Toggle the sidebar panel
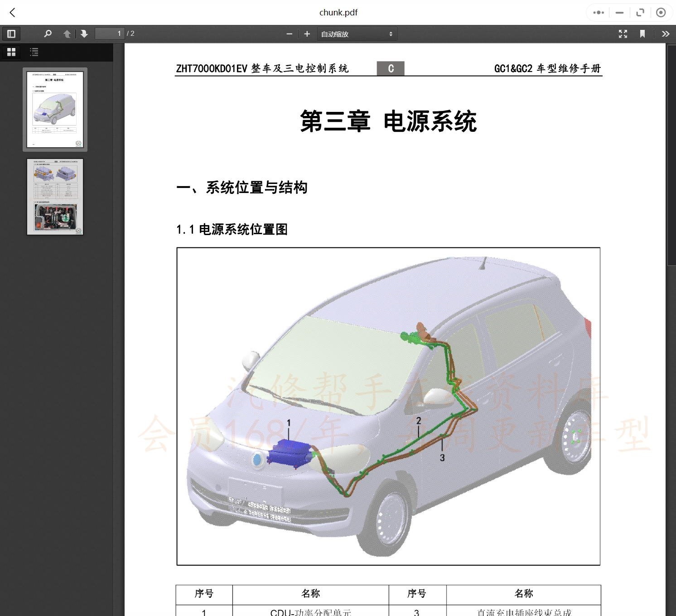 (x=11, y=34)
